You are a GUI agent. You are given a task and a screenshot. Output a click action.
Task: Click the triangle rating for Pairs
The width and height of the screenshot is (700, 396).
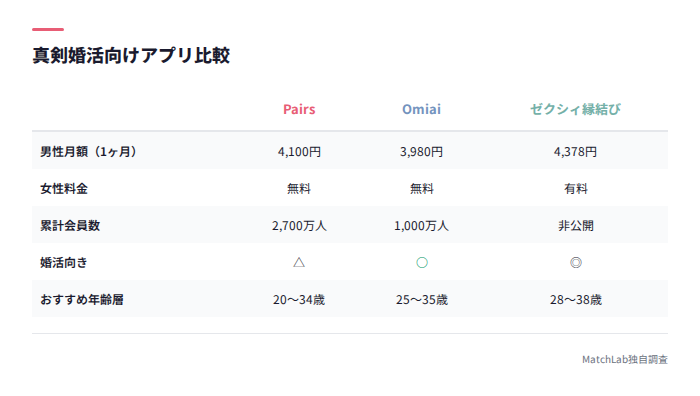click(x=299, y=263)
